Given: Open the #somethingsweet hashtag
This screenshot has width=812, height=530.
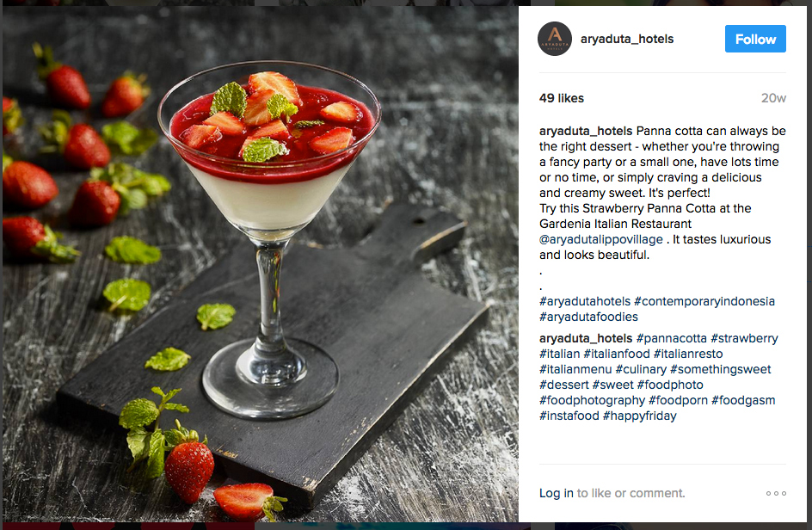Looking at the screenshot, I should (x=720, y=369).
